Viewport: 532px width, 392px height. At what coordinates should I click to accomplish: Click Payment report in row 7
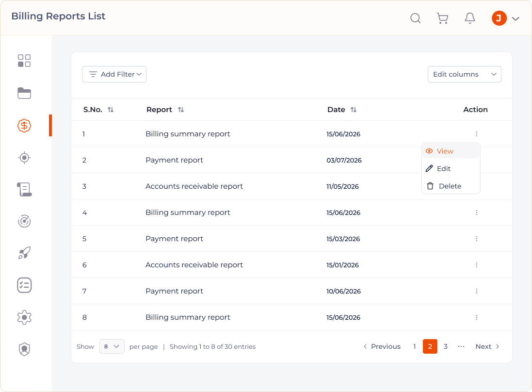[x=174, y=291]
